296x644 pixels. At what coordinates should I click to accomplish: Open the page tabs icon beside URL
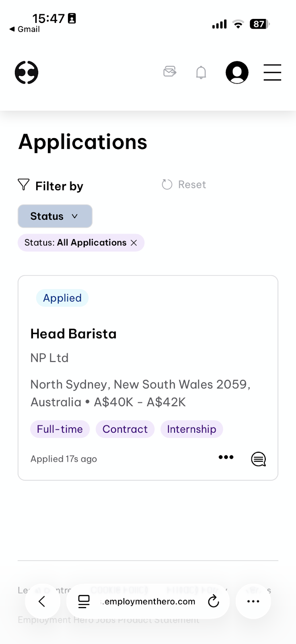point(84,601)
